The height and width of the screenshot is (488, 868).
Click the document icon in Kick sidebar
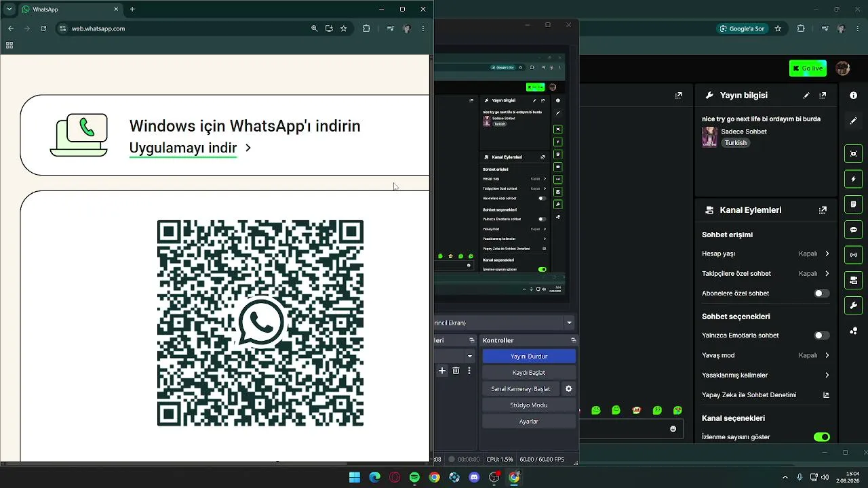click(x=853, y=204)
